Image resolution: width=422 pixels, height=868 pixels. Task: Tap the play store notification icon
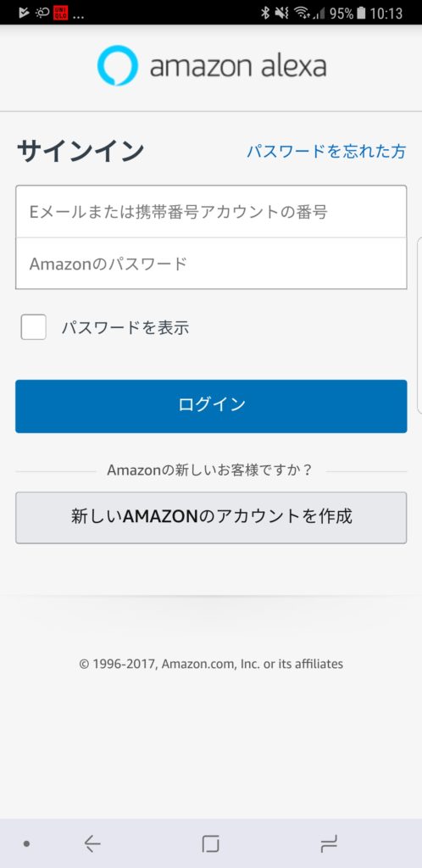(24, 13)
